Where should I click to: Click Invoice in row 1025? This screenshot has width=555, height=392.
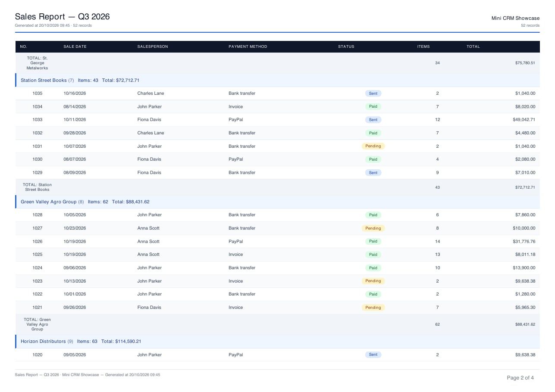[x=236, y=255]
